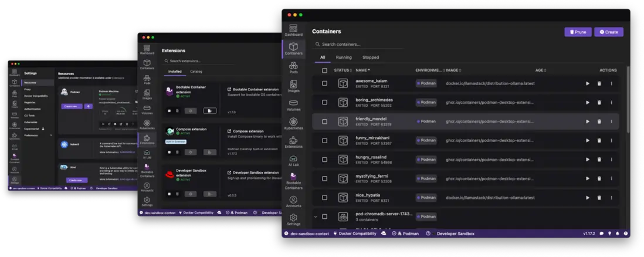This screenshot has width=644, height=257.
Task: Click Developer Sandbox in Containers status bar
Action: pyautogui.click(x=456, y=234)
